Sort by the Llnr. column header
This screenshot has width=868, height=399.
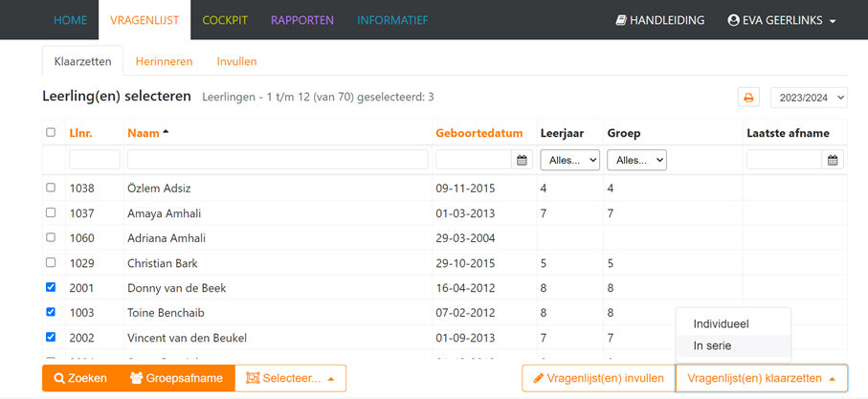(80, 133)
